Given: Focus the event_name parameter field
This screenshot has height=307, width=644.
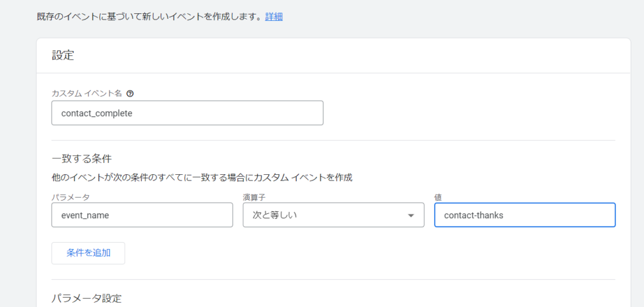Looking at the screenshot, I should coord(142,215).
